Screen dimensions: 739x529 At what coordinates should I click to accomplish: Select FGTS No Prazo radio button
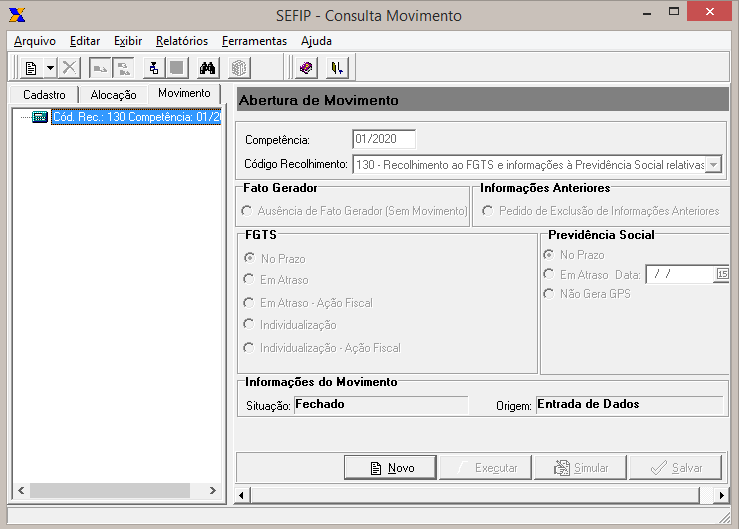249,258
